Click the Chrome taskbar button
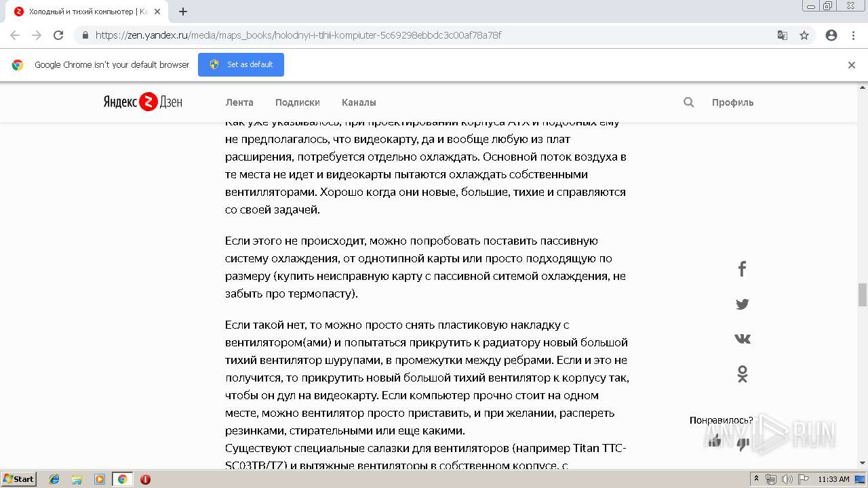 click(122, 479)
